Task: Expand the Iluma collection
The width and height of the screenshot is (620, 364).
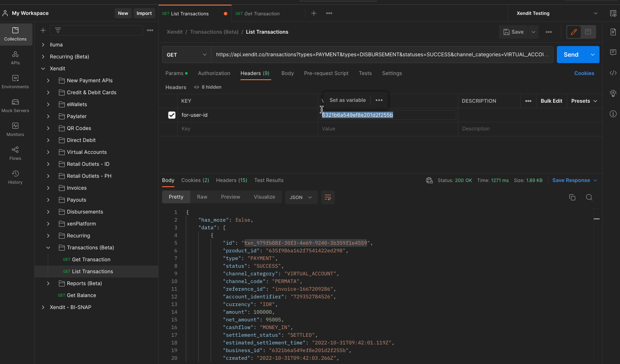Action: [43, 45]
